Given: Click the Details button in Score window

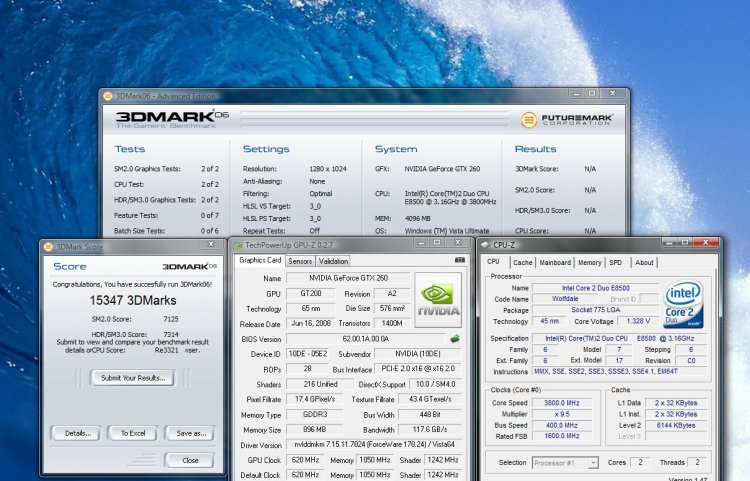Looking at the screenshot, I should [x=77, y=433].
